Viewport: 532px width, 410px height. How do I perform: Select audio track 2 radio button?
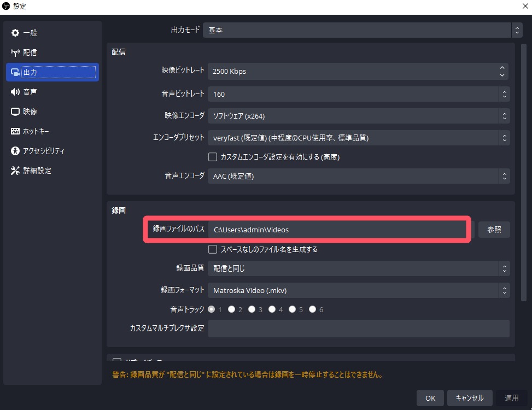point(232,309)
